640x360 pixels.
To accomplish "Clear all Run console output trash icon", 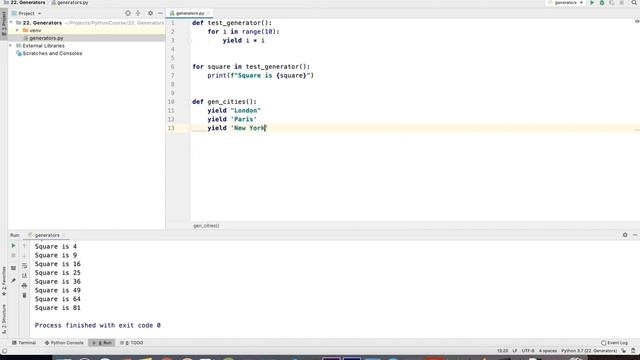I will click(x=24, y=295).
